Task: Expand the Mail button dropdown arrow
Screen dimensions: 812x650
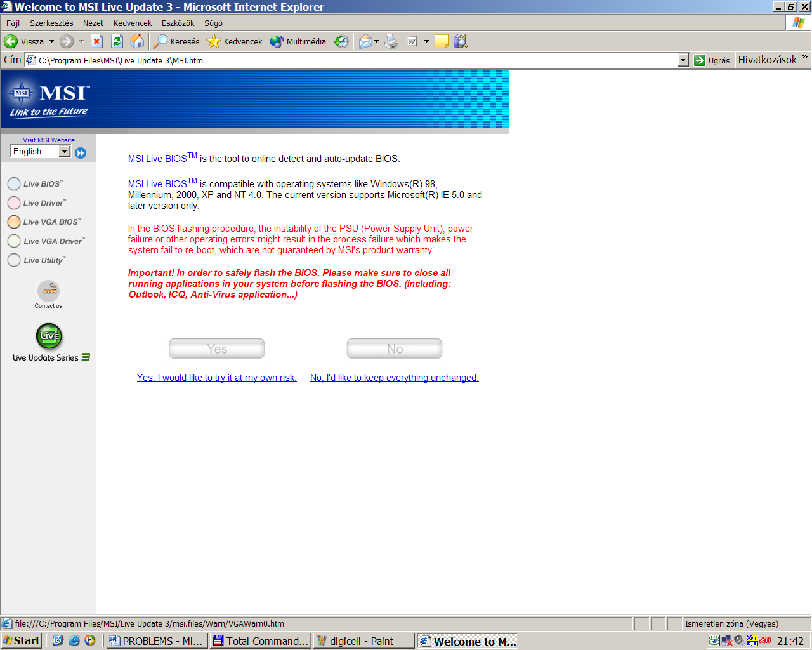Action: coord(376,41)
